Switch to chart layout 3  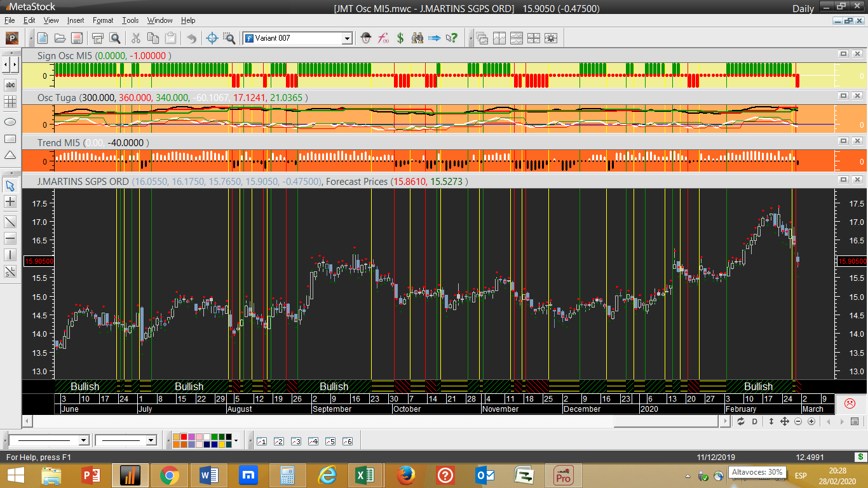295,441
